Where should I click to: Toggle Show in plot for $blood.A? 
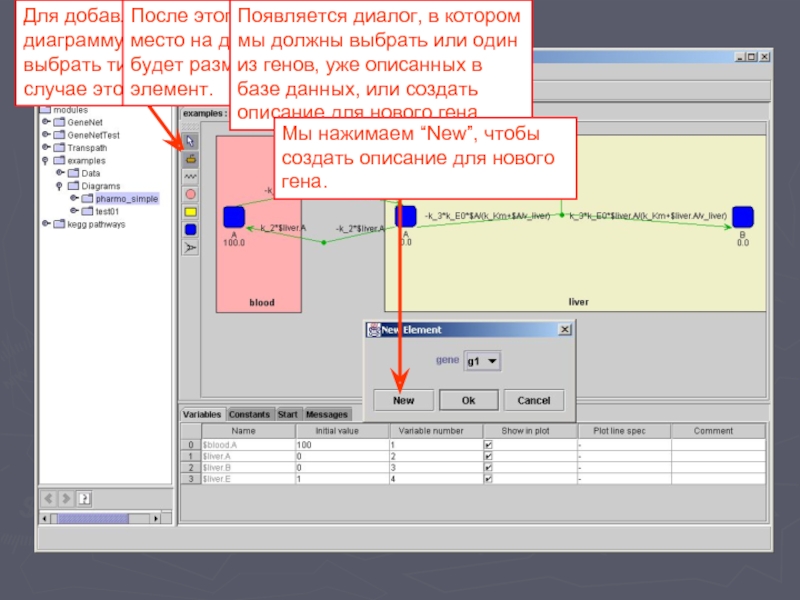tap(488, 445)
